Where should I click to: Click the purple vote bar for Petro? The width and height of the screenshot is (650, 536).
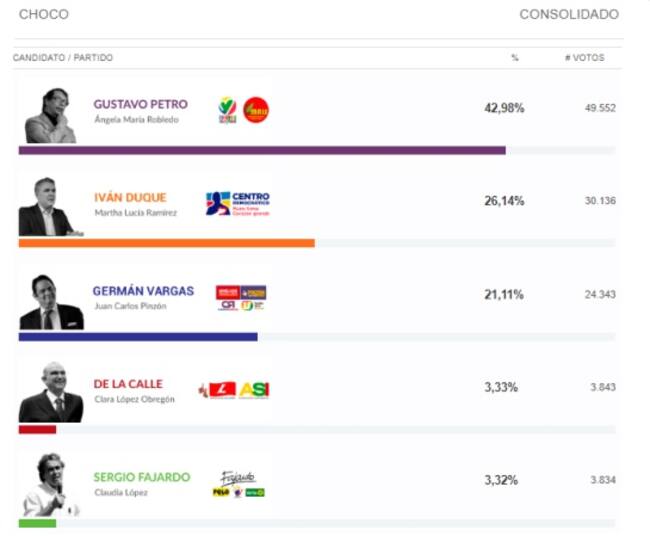[262, 150]
